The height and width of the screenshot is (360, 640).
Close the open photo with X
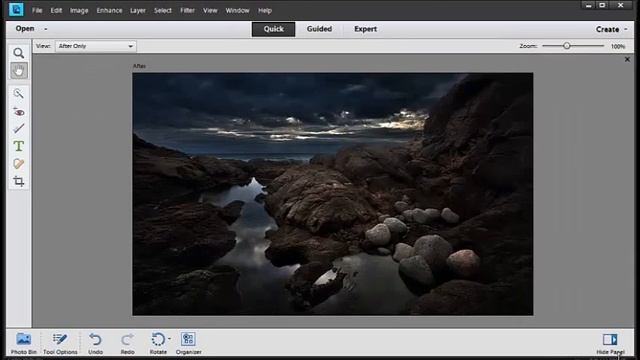[x=627, y=60]
